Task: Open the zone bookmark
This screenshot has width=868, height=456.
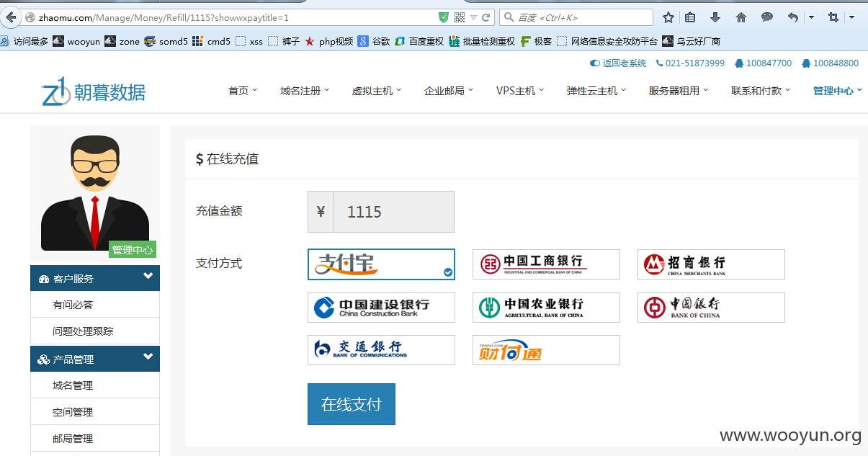Action: pyautogui.click(x=122, y=41)
